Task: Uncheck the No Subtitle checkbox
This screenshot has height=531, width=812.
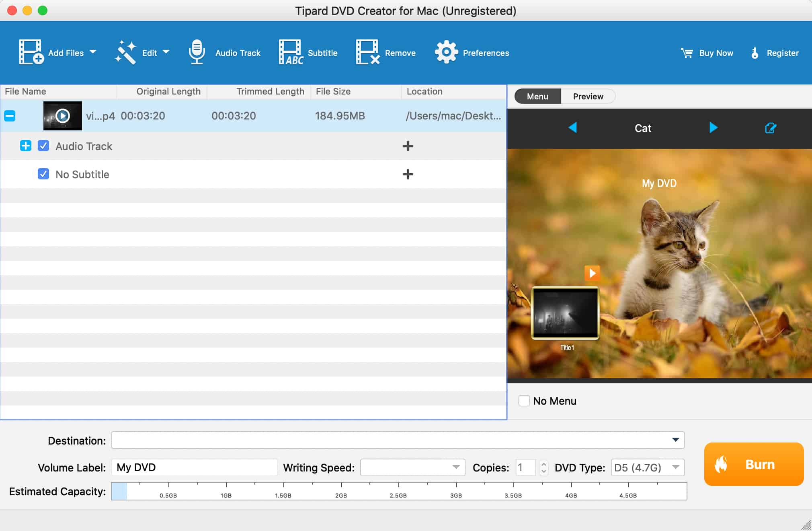Action: [x=43, y=174]
